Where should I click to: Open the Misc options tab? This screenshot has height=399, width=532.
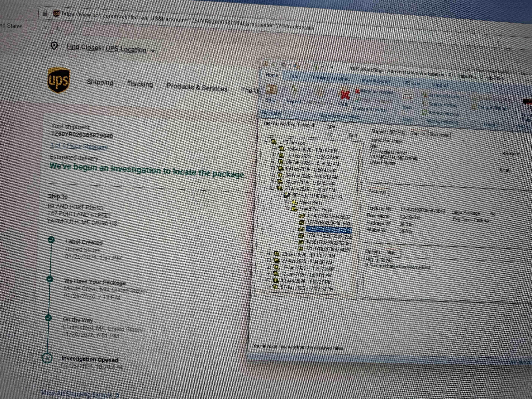[391, 252]
